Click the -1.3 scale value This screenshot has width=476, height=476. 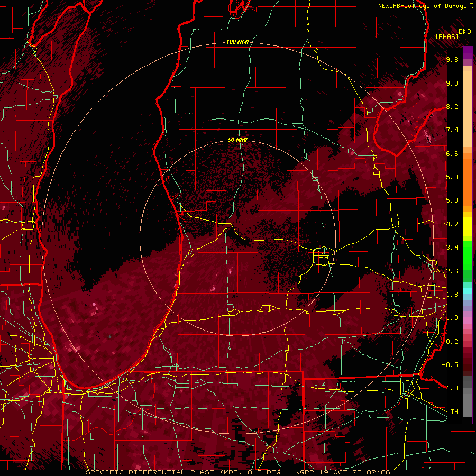[450, 388]
